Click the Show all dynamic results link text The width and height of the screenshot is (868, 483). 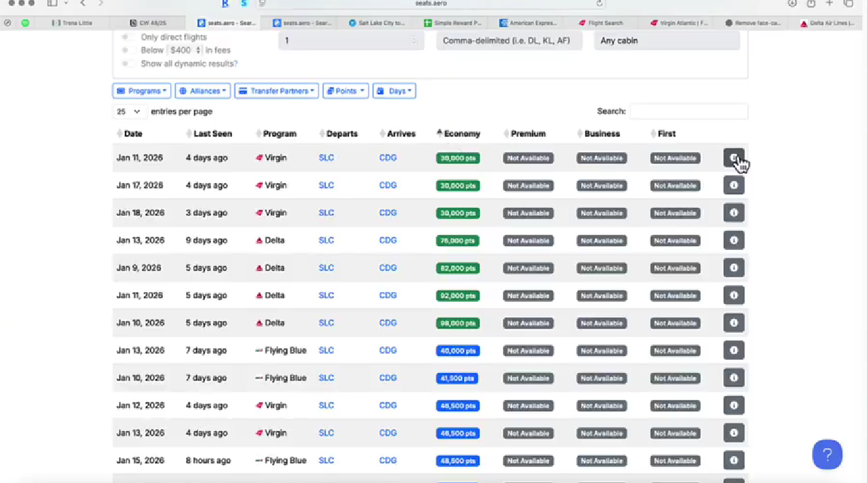point(189,63)
